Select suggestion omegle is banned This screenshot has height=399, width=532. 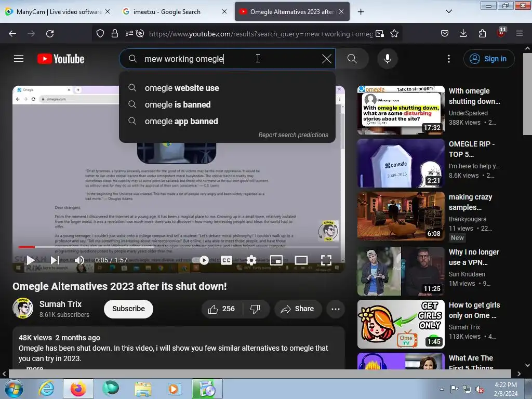point(228,104)
